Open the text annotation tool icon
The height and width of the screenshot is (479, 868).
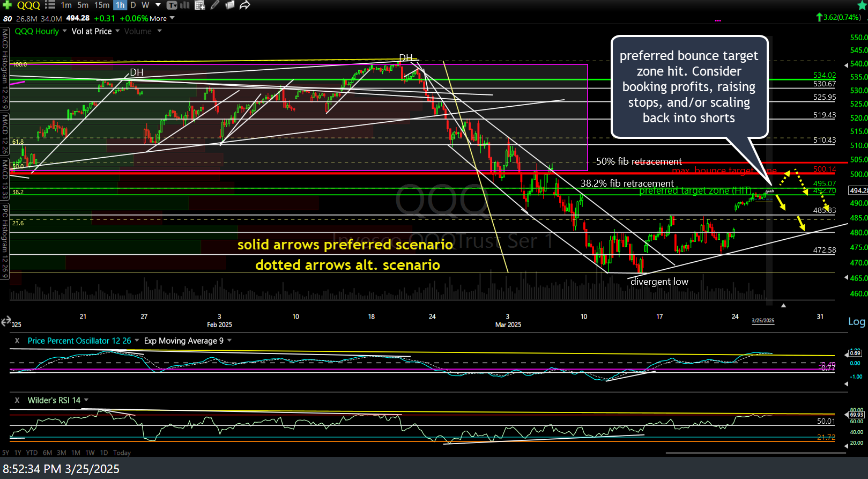click(x=172, y=5)
